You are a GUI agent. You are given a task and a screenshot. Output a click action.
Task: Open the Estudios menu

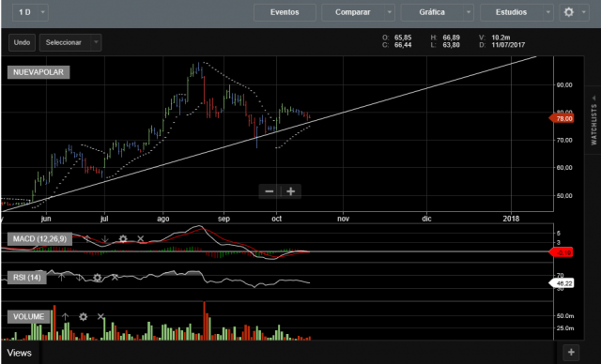pyautogui.click(x=511, y=12)
